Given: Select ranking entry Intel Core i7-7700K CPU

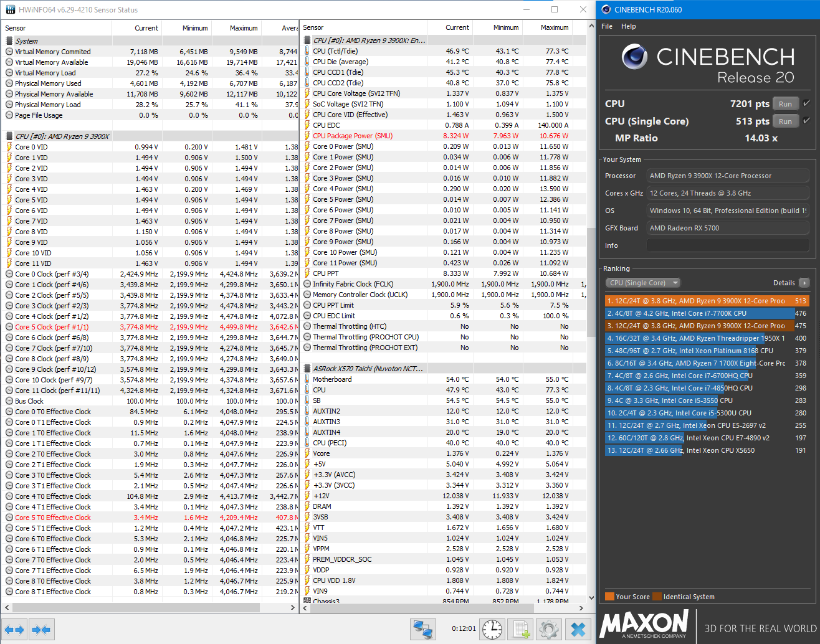Looking at the screenshot, I should click(x=707, y=313).
